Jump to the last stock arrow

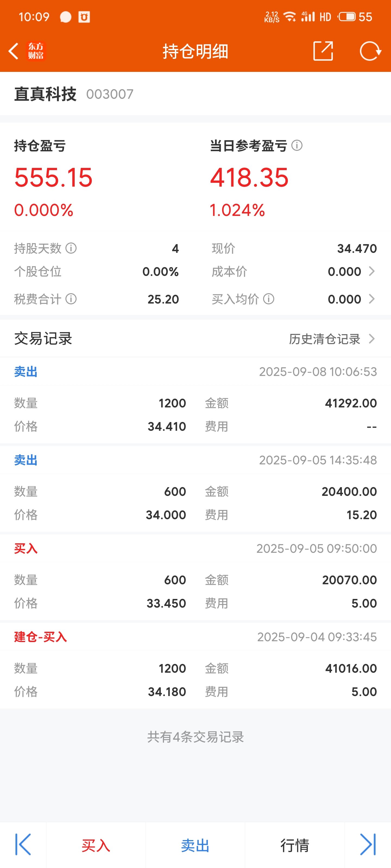[368, 844]
